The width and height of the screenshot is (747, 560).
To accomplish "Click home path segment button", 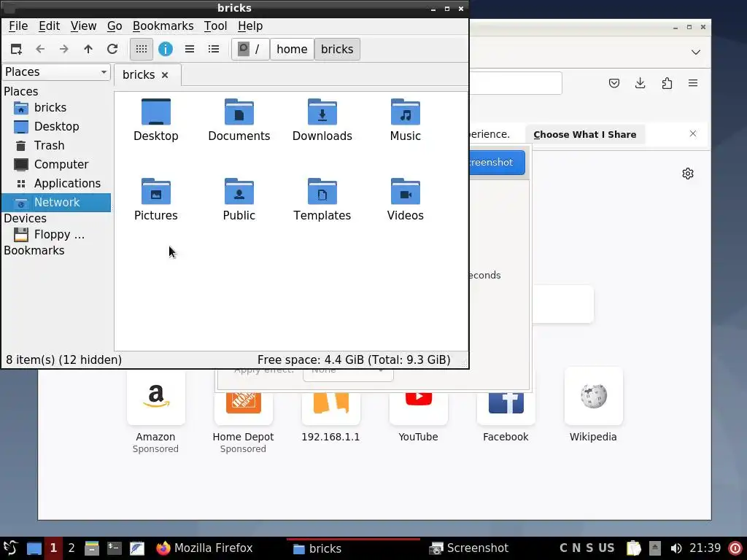I will [292, 49].
